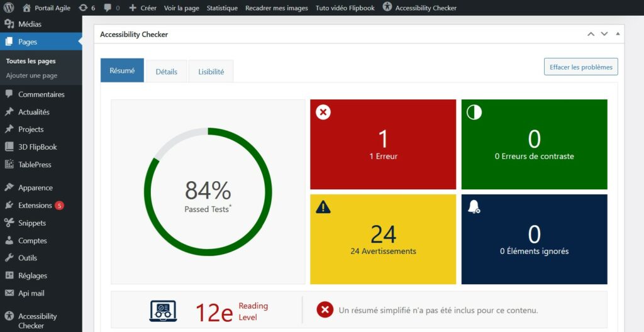Click the contrast half-circle icon
Image resolution: width=644 pixels, height=332 pixels.
pyautogui.click(x=474, y=113)
